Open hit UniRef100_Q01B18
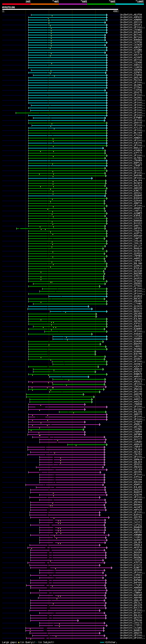 click(x=131, y=296)
